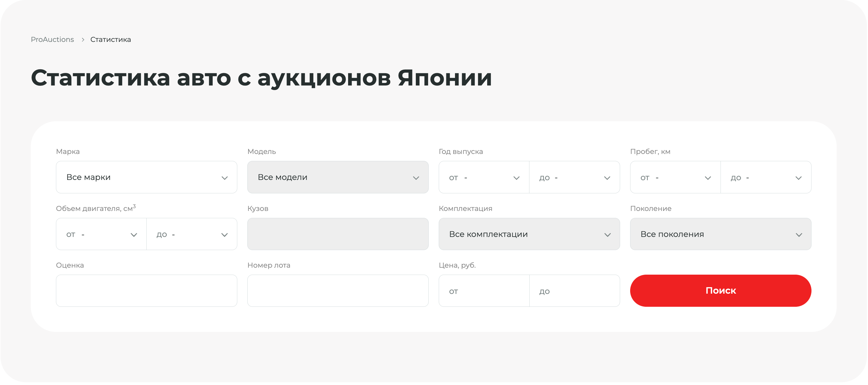Click inside the Оценка input field
This screenshot has width=868, height=385.
[147, 291]
